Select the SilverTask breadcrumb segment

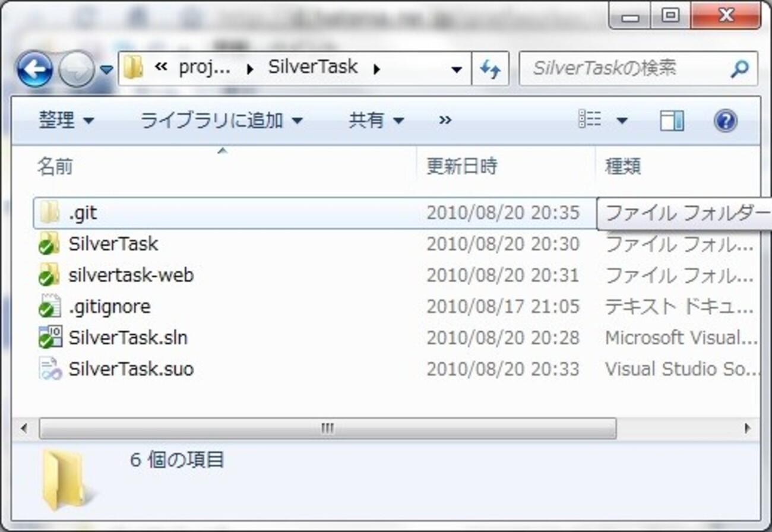(313, 67)
